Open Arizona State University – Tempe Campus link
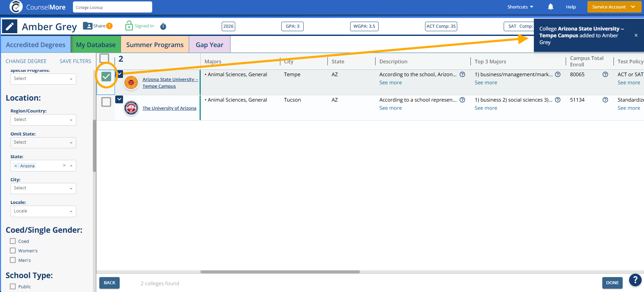Image resolution: width=644 pixels, height=292 pixels. tap(170, 83)
